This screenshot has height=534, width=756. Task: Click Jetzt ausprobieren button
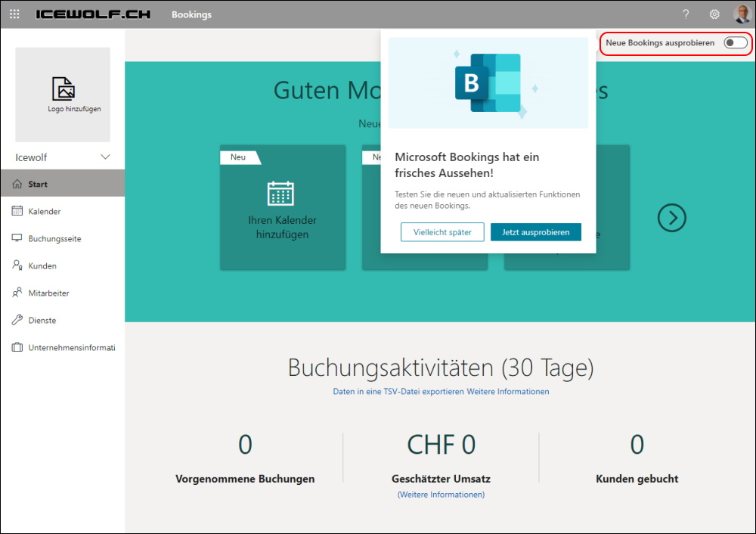point(536,232)
